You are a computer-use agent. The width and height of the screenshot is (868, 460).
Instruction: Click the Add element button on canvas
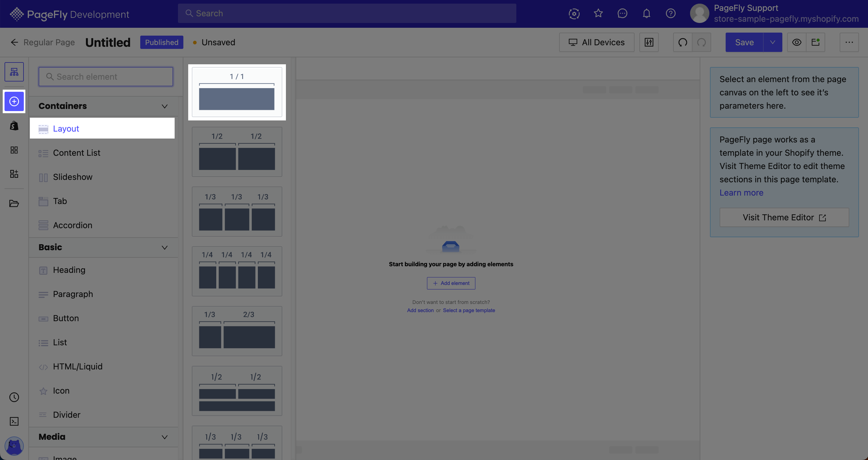coord(451,283)
